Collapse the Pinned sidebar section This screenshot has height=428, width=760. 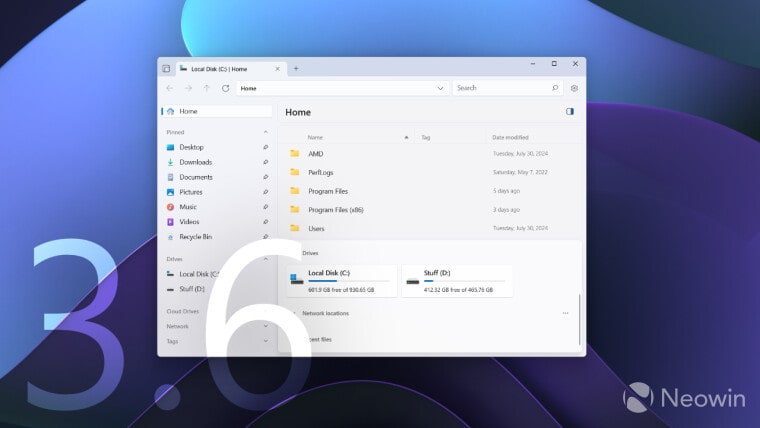click(x=266, y=132)
